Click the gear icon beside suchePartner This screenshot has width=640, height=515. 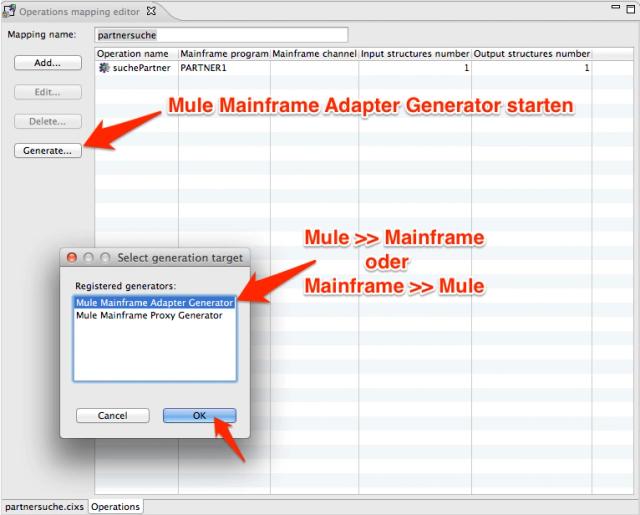pyautogui.click(x=104, y=68)
